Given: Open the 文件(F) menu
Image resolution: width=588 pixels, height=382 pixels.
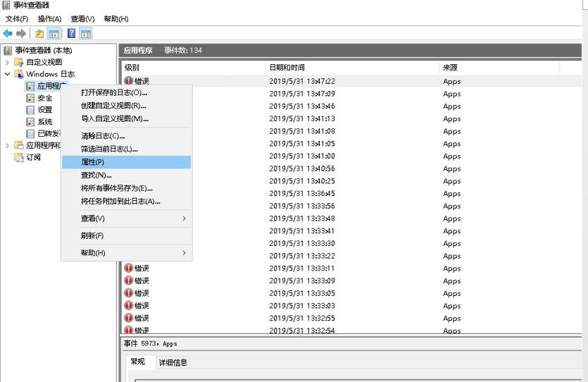Looking at the screenshot, I should pyautogui.click(x=17, y=19).
